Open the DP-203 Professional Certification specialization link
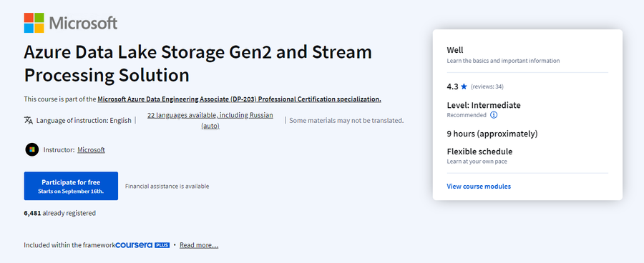The height and width of the screenshot is (263, 644). coord(240,99)
